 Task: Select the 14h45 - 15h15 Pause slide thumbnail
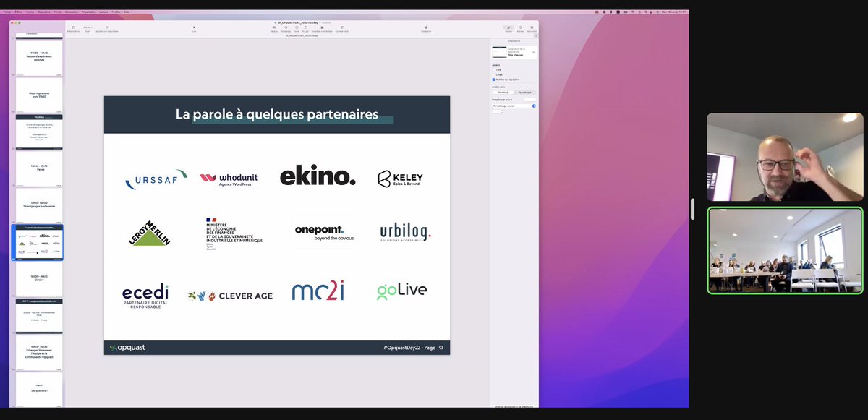click(x=39, y=168)
